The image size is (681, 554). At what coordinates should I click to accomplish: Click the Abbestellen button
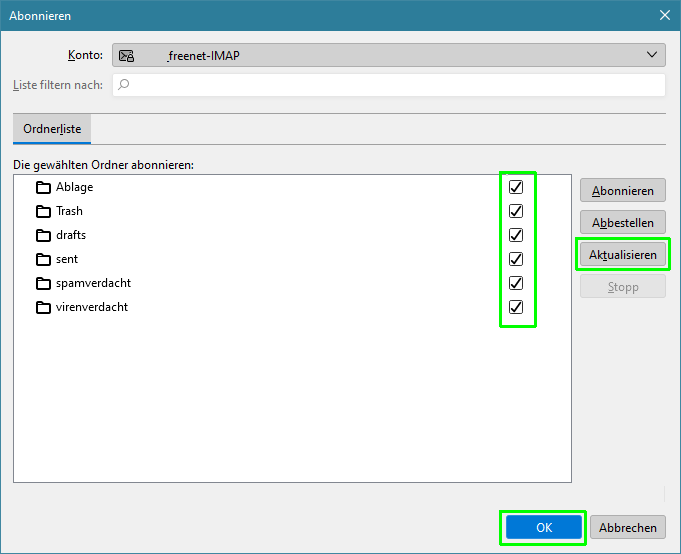[x=622, y=223]
